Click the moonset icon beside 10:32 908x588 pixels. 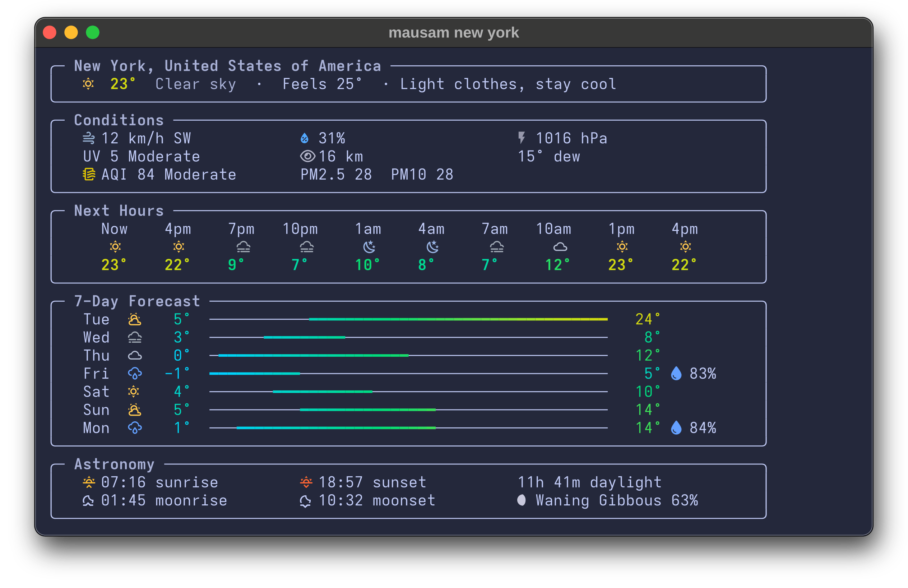pyautogui.click(x=305, y=501)
